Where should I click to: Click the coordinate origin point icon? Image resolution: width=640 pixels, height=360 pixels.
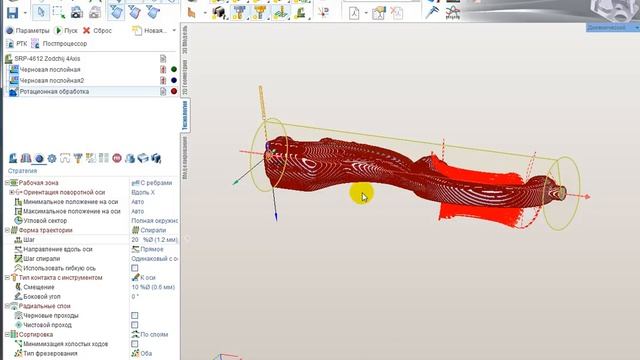324,13
